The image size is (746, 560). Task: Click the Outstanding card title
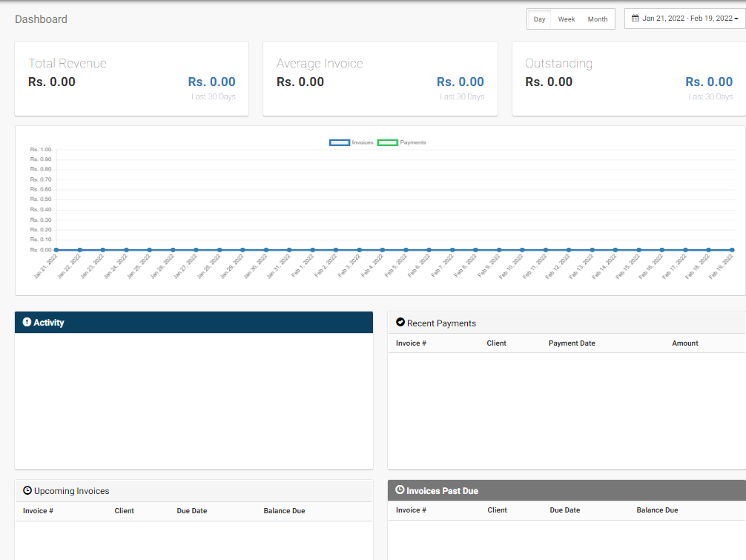[x=558, y=63]
